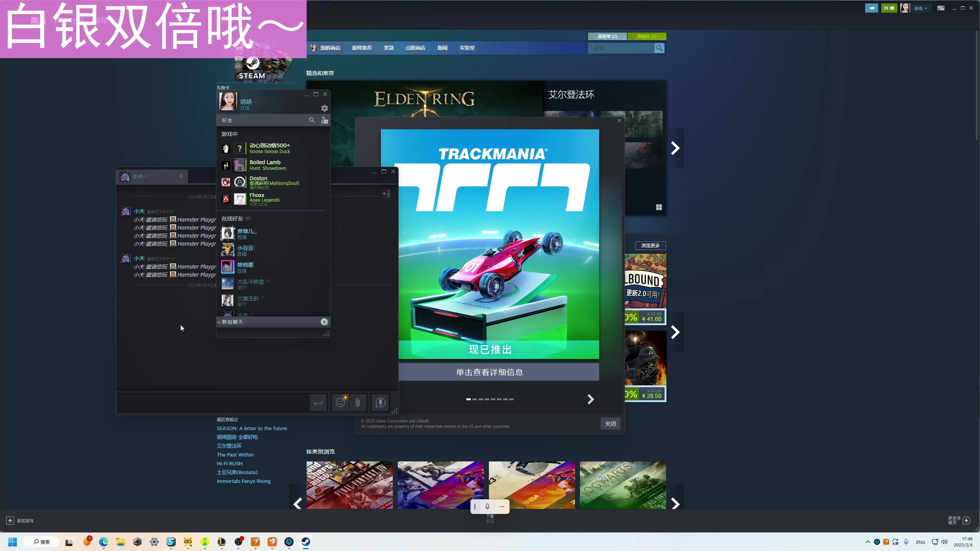Viewport: 980px width, 551px height.
Task: Click the 关闭 button on the announcement popup
Action: point(610,424)
